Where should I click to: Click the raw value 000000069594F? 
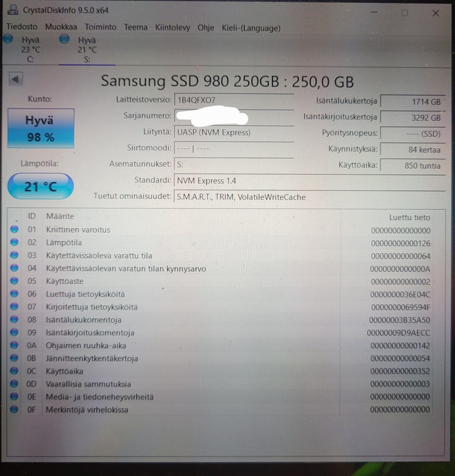(x=400, y=307)
